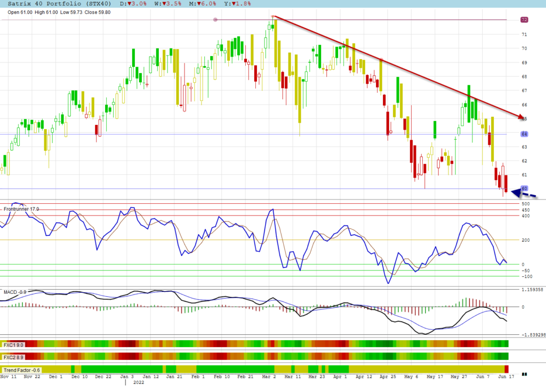The height and width of the screenshot is (392, 546).
Task: Select the monthly change M:▼6.0% value
Action: (x=203, y=4)
